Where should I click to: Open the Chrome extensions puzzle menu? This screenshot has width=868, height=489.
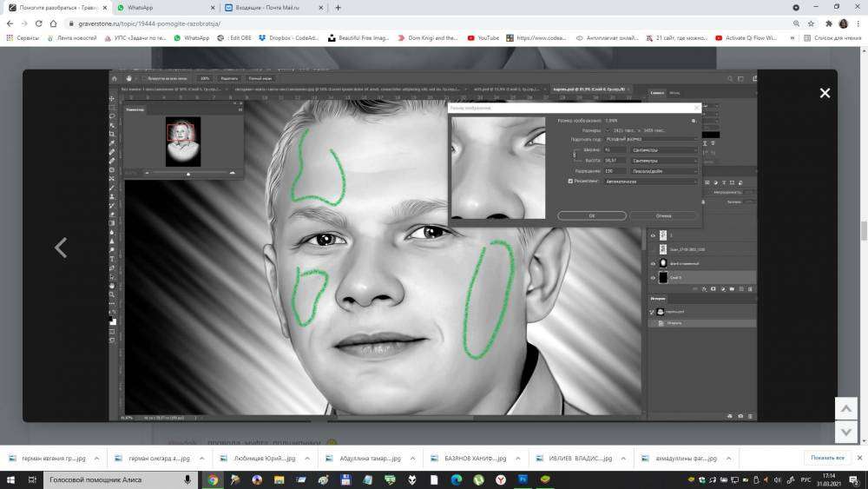(829, 23)
